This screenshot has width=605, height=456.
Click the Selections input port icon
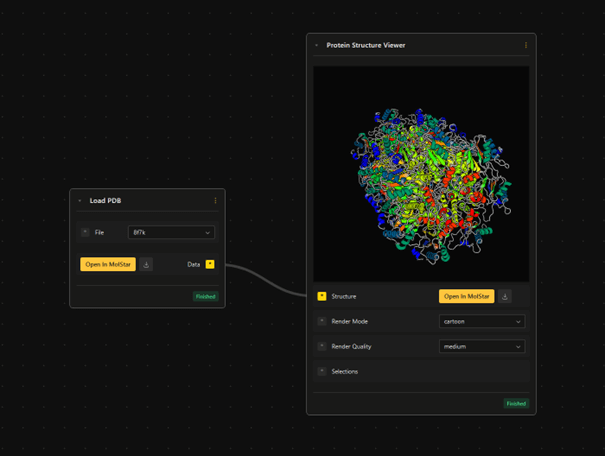point(321,372)
